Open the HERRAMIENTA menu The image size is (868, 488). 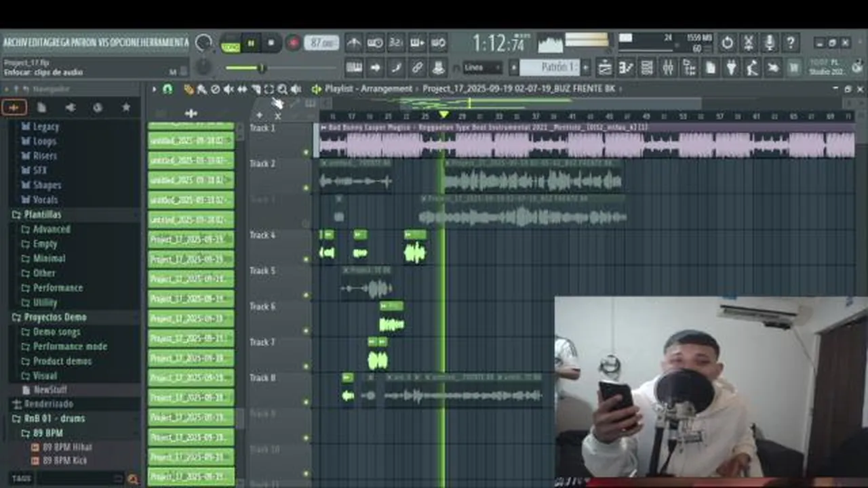165,43
